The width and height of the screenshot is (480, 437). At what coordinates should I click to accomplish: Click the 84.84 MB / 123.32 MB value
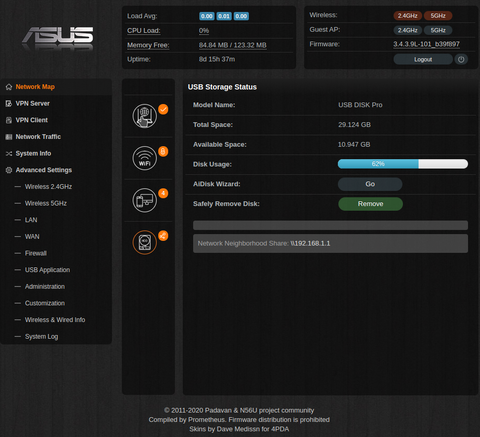233,45
